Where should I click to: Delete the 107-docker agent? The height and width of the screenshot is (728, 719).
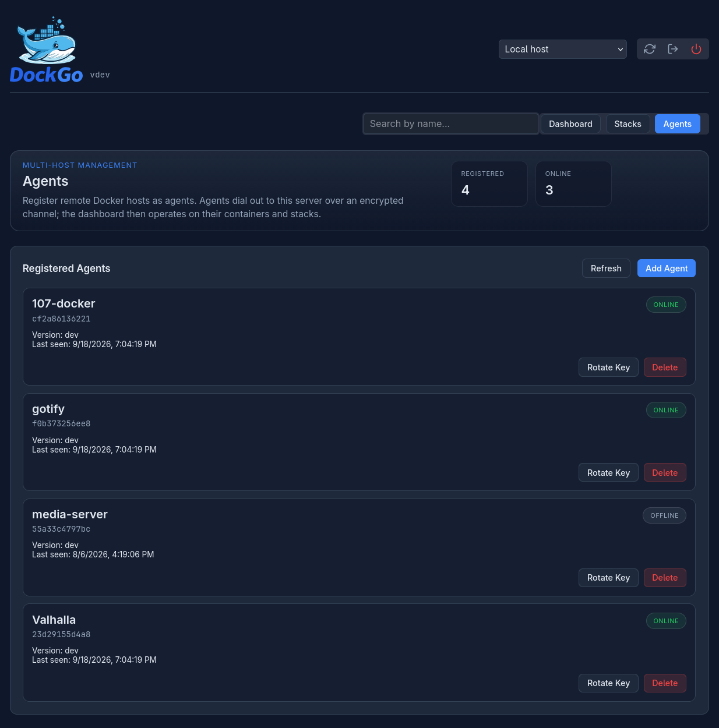[665, 367]
